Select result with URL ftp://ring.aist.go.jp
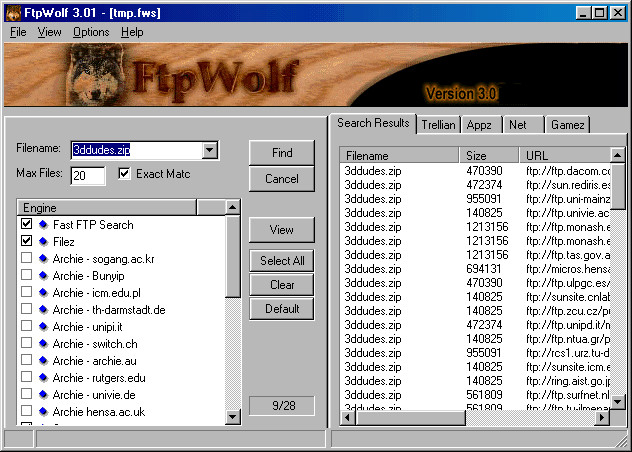 coord(475,381)
